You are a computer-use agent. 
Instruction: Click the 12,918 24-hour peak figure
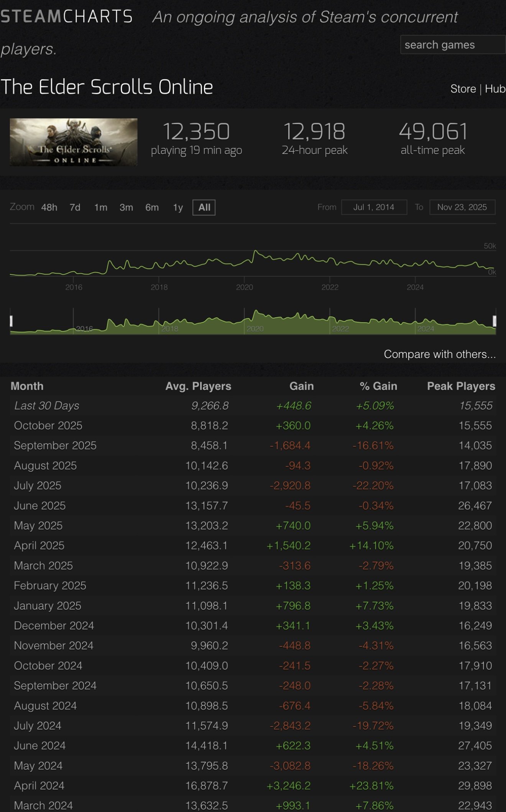314,131
